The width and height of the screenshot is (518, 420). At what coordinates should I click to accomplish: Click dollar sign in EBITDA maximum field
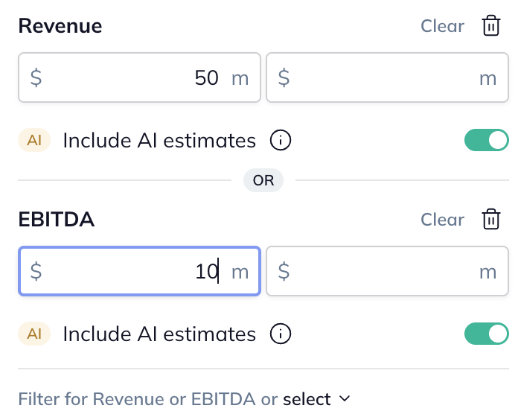pos(284,271)
